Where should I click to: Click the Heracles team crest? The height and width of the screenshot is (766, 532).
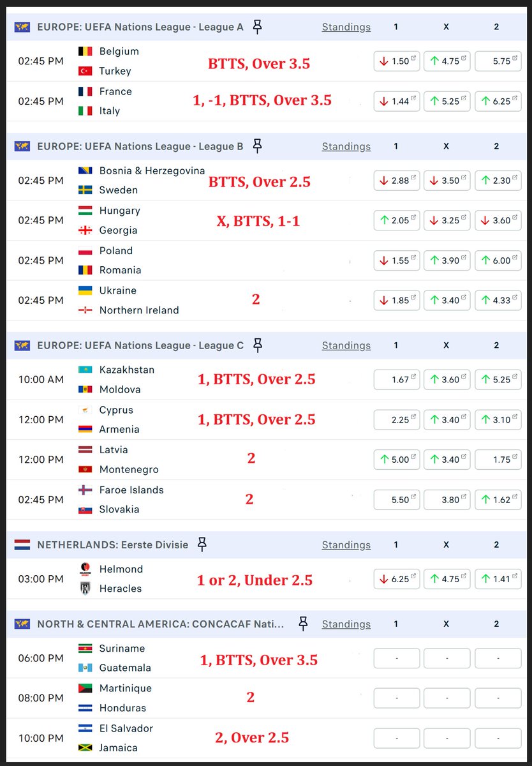pyautogui.click(x=85, y=589)
